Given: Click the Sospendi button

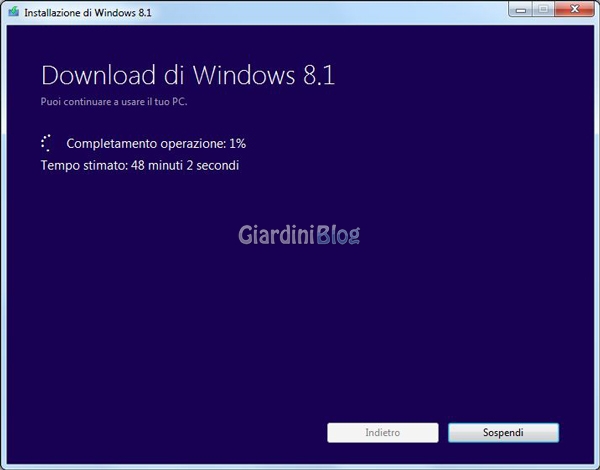Looking at the screenshot, I should pyautogui.click(x=503, y=432).
